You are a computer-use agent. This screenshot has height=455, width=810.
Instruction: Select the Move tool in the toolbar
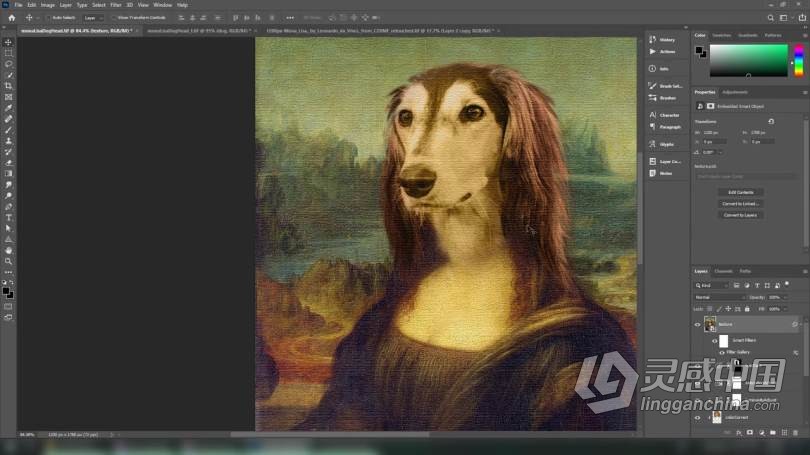point(8,42)
